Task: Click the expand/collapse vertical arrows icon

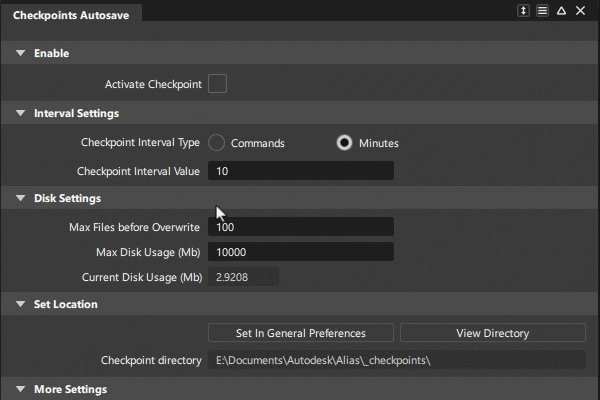Action: point(523,10)
